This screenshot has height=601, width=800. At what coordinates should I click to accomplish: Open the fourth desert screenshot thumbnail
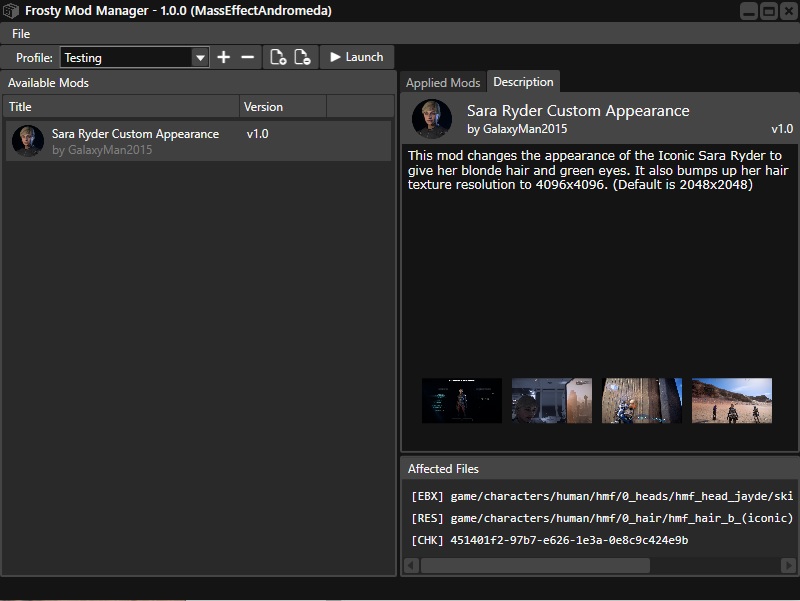[x=732, y=400]
